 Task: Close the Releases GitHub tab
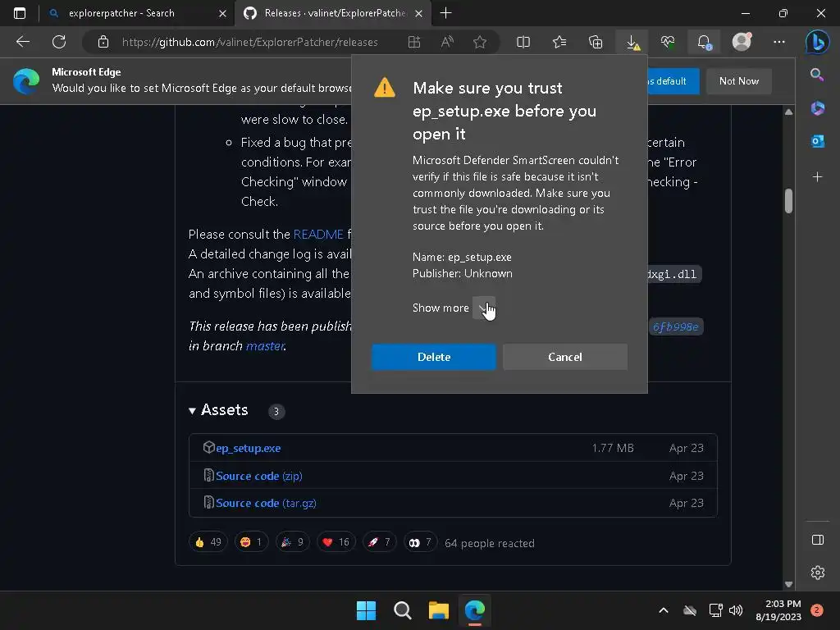(419, 13)
